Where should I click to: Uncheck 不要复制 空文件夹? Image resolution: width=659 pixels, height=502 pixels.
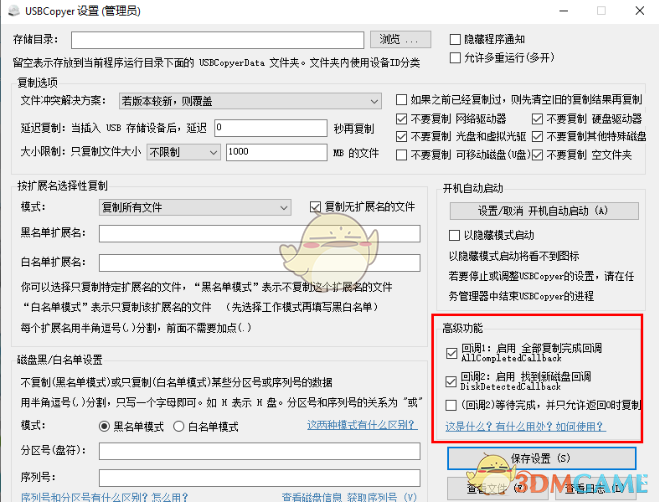click(x=537, y=155)
